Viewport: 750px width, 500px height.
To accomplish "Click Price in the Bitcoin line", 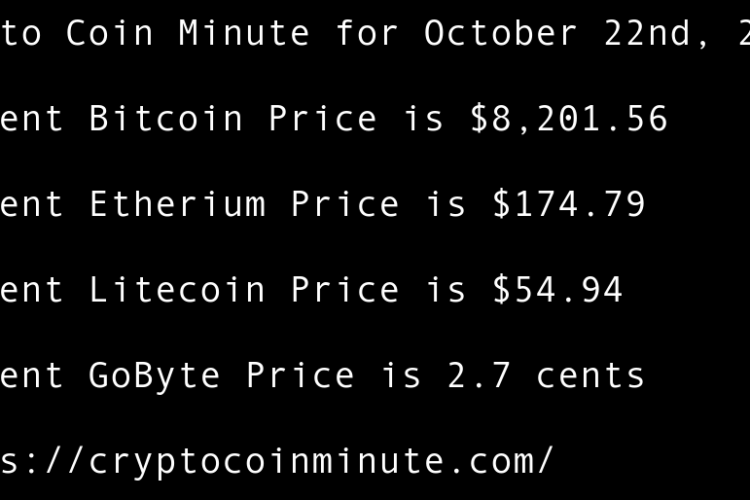I will pyautogui.click(x=323, y=119).
